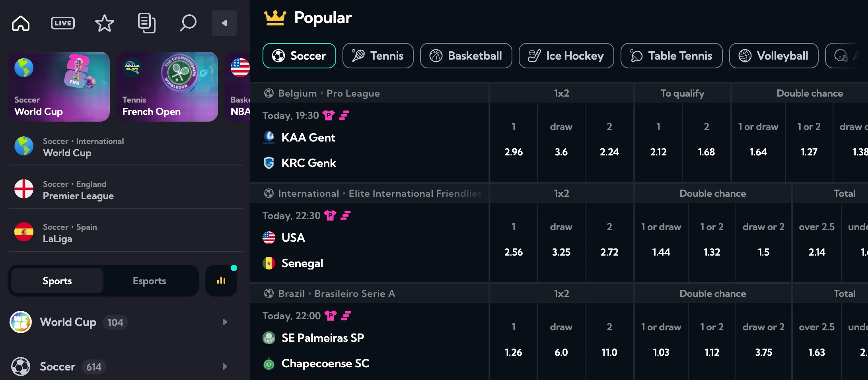Screen dimensions: 868x380
Task: Switch to the Sports toggle
Action: (57, 281)
